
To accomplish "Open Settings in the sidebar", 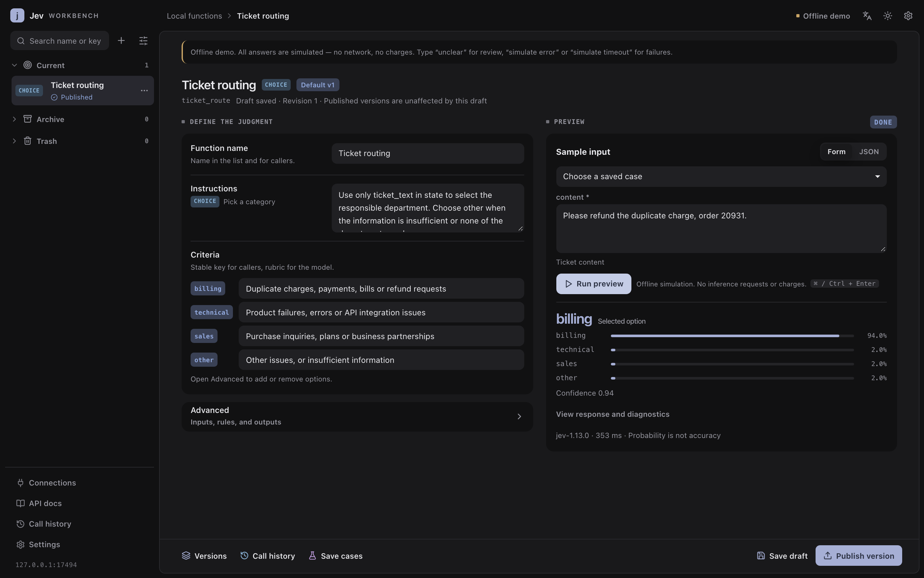I will [38, 544].
